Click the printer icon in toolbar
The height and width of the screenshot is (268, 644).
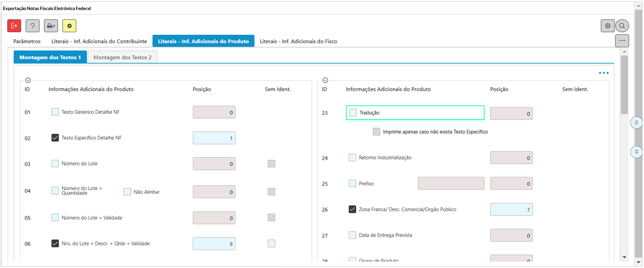[x=51, y=26]
